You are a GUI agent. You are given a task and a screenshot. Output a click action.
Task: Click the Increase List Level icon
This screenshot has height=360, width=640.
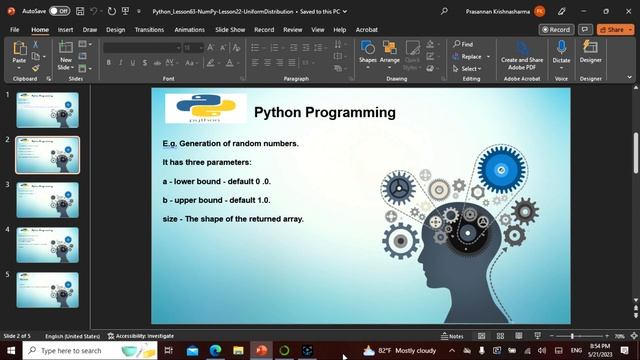tap(306, 48)
